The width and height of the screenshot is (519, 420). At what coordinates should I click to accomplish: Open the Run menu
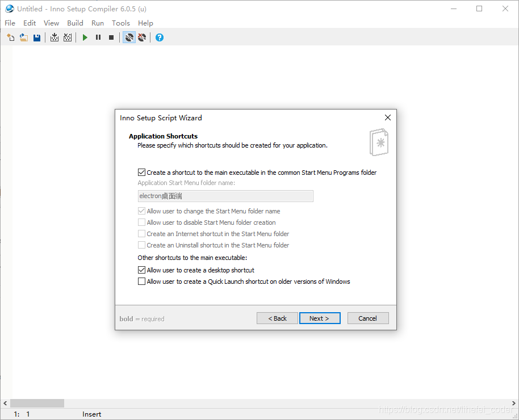coord(98,23)
